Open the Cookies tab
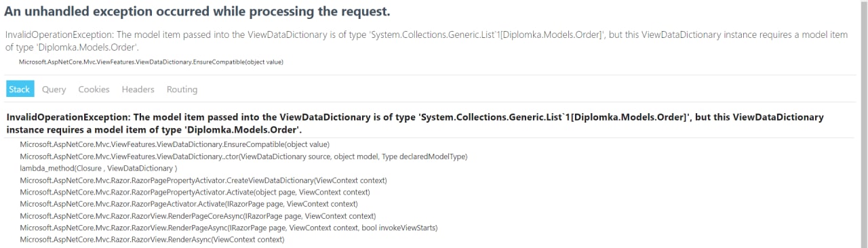Image resolution: width=868 pixels, height=248 pixels. 94,89
